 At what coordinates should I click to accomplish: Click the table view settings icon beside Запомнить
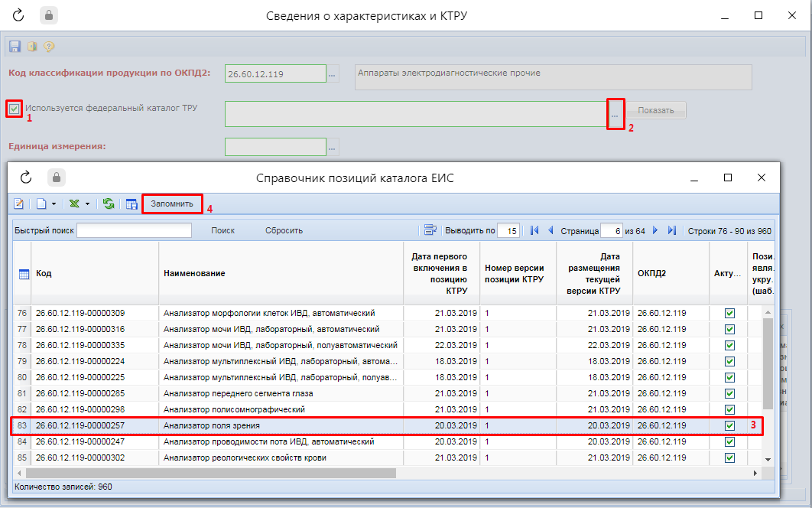click(132, 204)
